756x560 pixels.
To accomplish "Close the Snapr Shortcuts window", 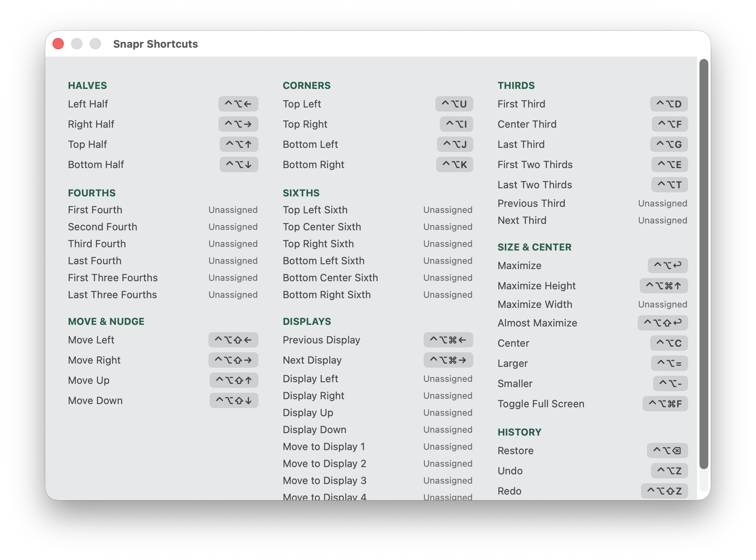I will 58,44.
